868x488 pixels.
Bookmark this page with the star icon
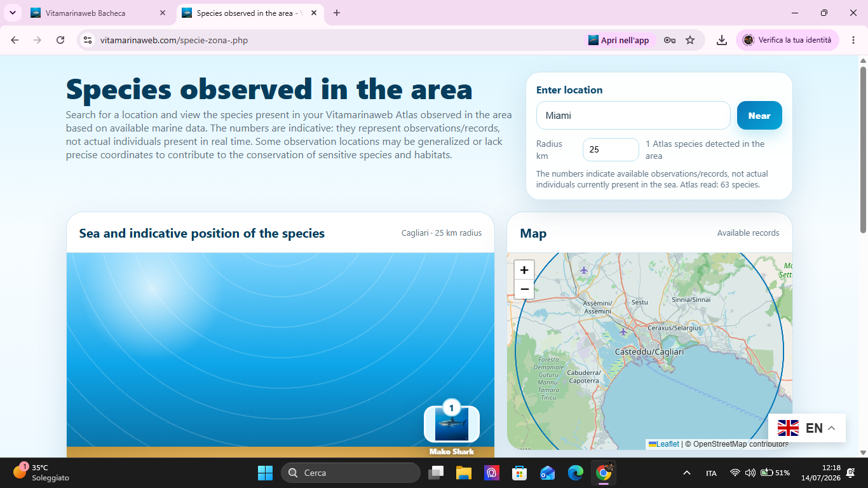[x=690, y=40]
